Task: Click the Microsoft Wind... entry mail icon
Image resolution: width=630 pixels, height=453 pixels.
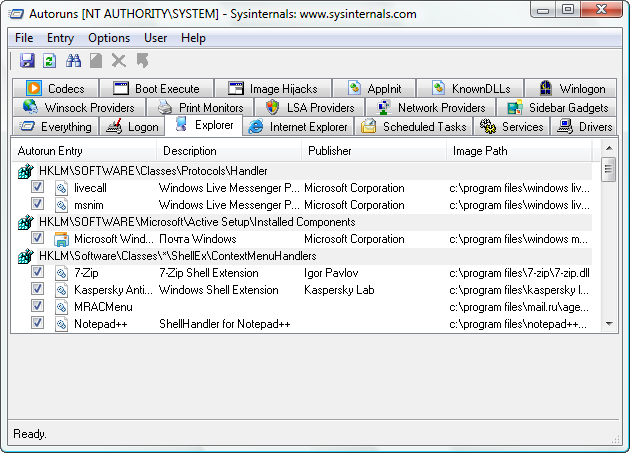Action: [x=61, y=239]
